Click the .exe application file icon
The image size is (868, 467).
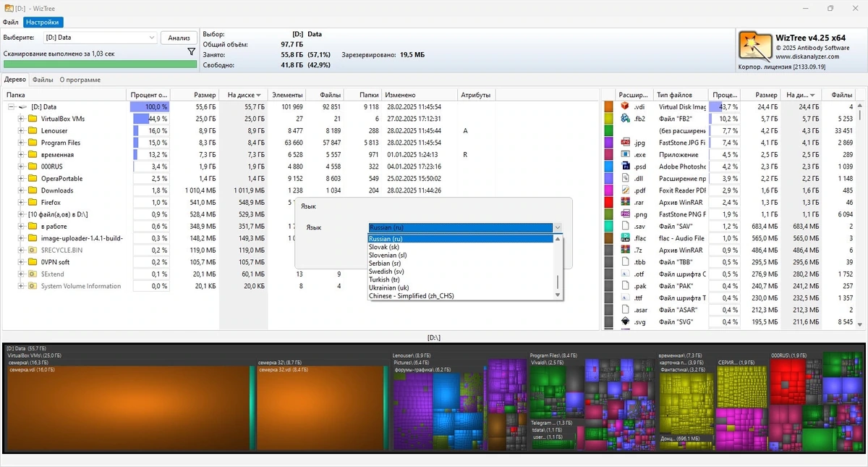[626, 154]
